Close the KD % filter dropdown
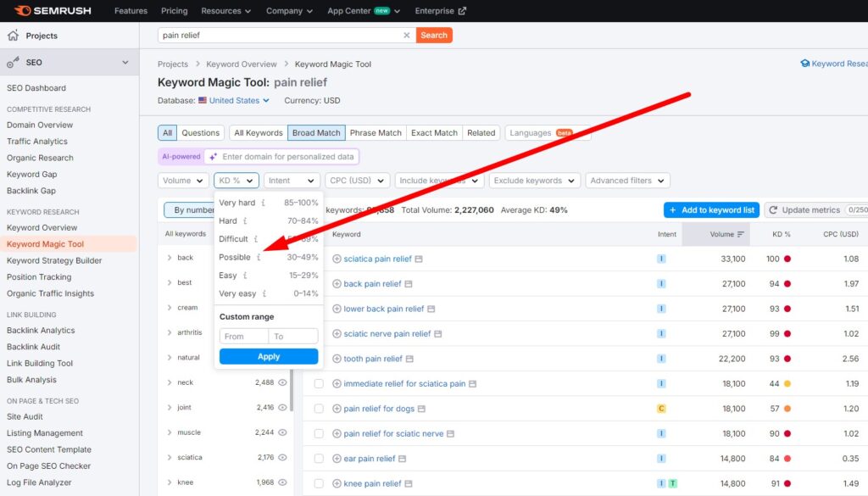The image size is (868, 496). [236, 181]
